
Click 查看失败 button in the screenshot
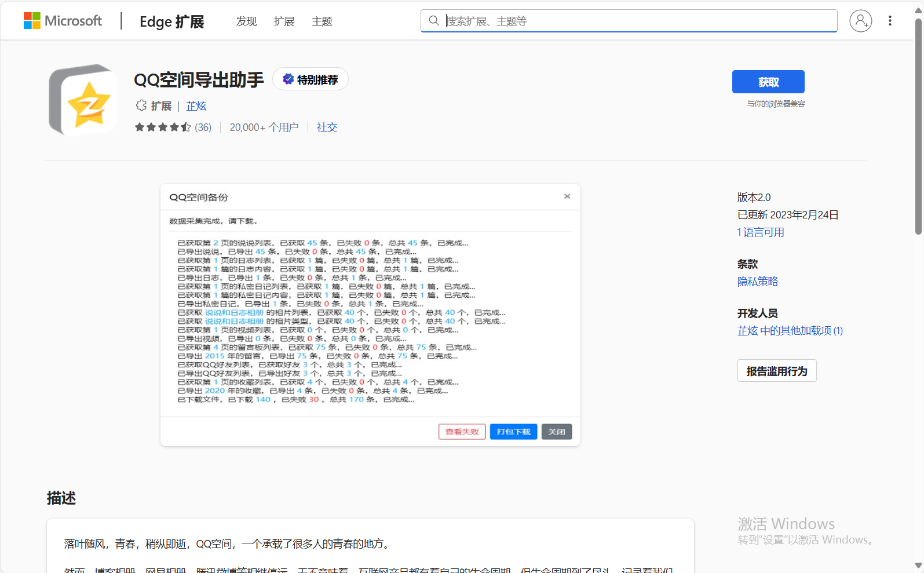[x=462, y=432]
